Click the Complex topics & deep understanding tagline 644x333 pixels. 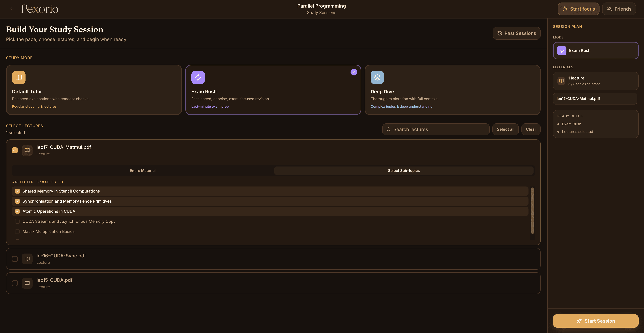click(x=402, y=107)
